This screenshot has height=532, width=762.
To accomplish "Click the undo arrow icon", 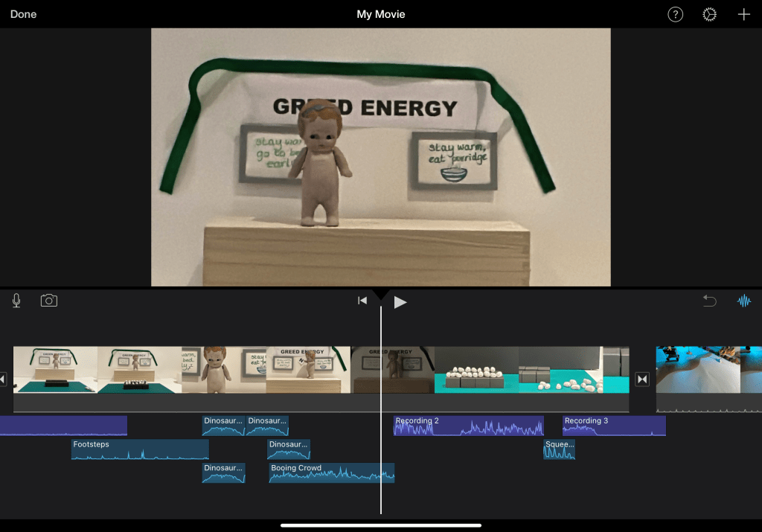I will pos(710,301).
